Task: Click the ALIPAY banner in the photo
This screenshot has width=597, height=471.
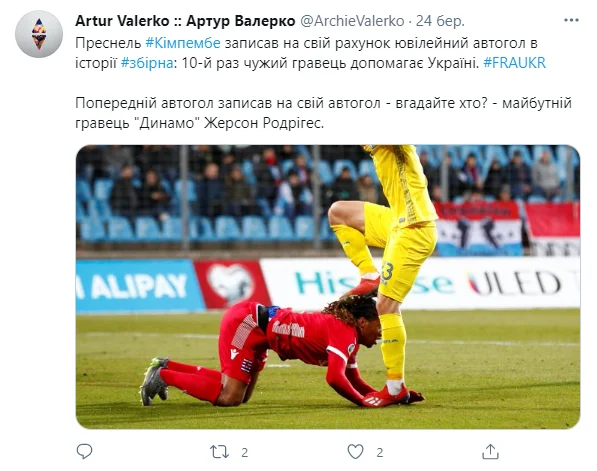Action: click(139, 286)
